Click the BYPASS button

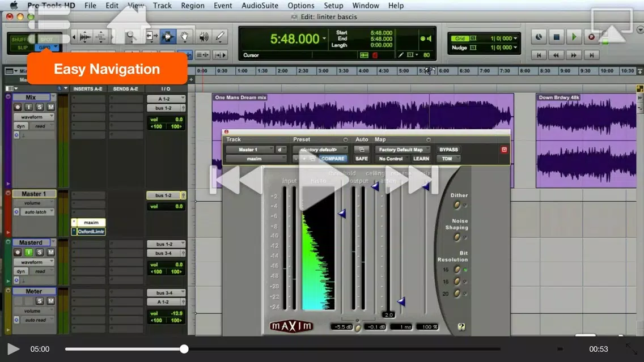tap(448, 150)
